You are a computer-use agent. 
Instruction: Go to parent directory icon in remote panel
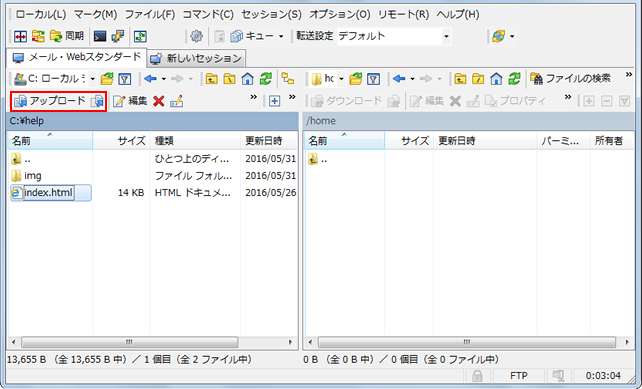point(460,79)
